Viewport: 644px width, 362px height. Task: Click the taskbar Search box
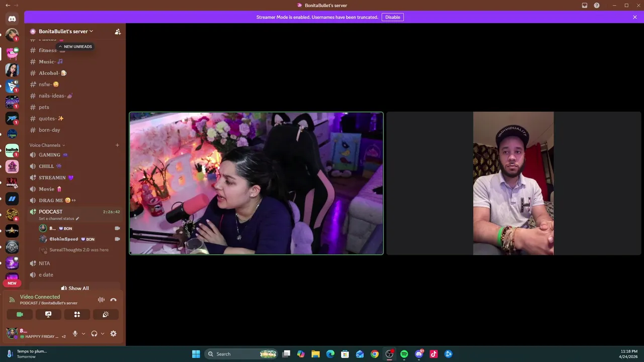click(x=242, y=354)
